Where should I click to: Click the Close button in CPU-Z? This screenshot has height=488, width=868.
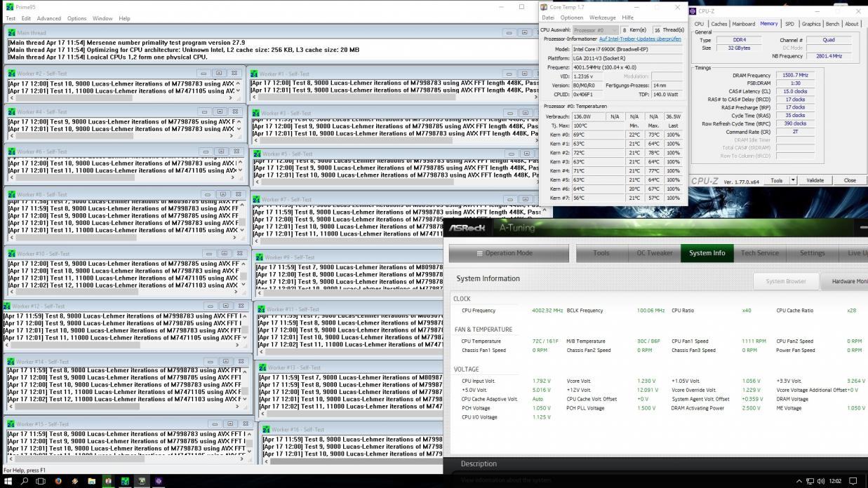850,180
